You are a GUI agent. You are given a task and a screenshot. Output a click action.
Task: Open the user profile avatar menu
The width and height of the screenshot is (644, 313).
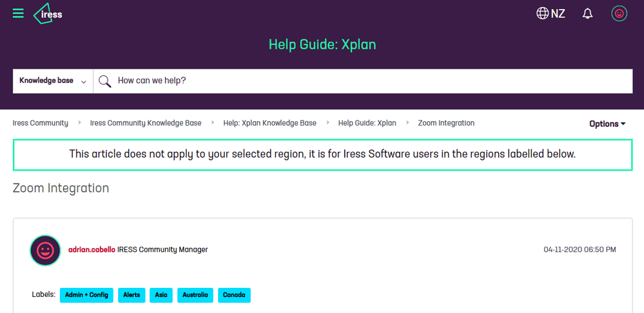click(x=619, y=14)
